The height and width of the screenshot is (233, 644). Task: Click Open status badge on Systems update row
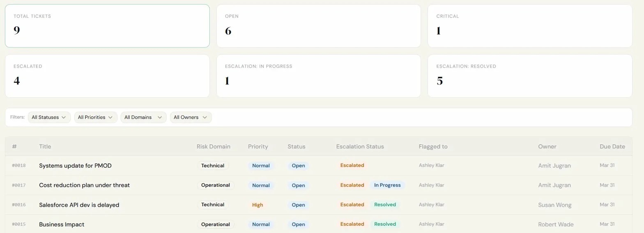pos(298,166)
